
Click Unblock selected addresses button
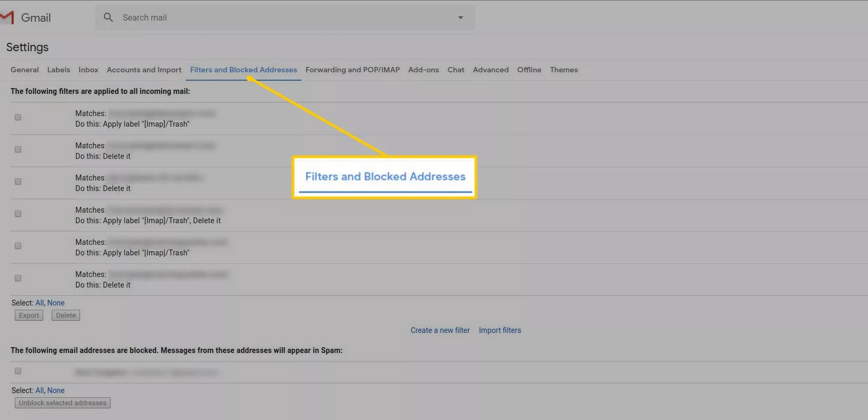pyautogui.click(x=63, y=403)
